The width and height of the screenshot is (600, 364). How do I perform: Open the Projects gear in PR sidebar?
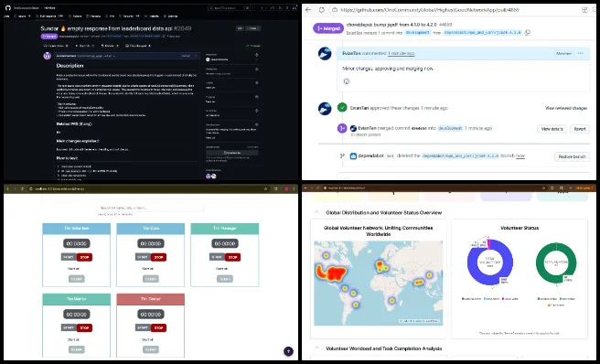(x=256, y=97)
